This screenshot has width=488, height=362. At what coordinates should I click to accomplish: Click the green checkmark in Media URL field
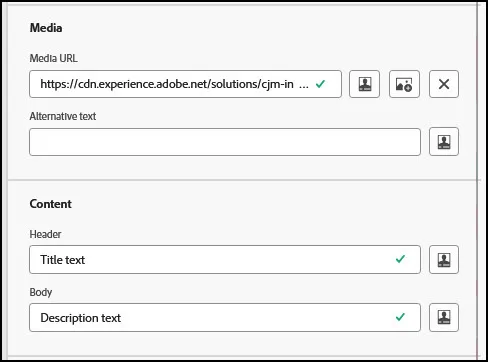point(320,84)
